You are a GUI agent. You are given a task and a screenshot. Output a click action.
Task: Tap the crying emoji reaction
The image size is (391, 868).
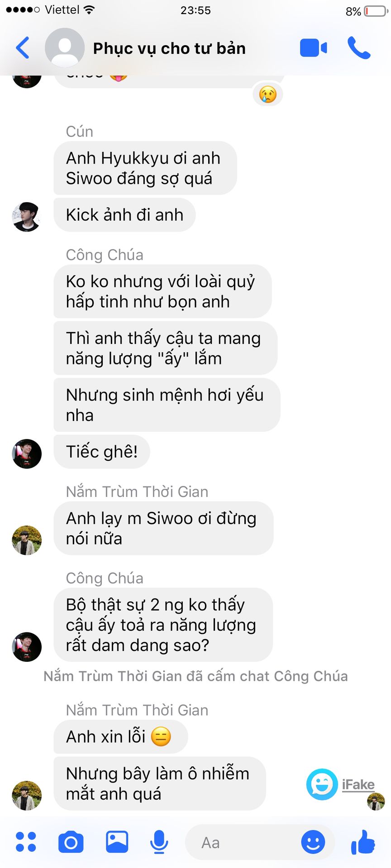268,94
